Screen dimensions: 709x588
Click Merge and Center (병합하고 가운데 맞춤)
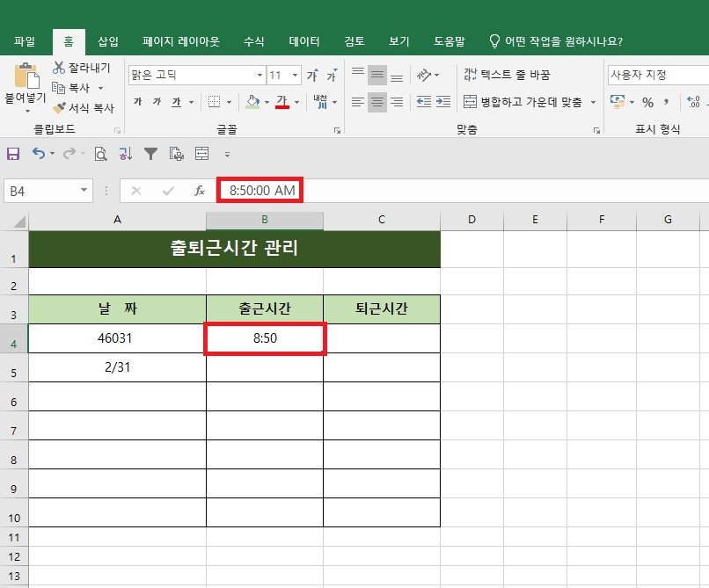(x=523, y=102)
